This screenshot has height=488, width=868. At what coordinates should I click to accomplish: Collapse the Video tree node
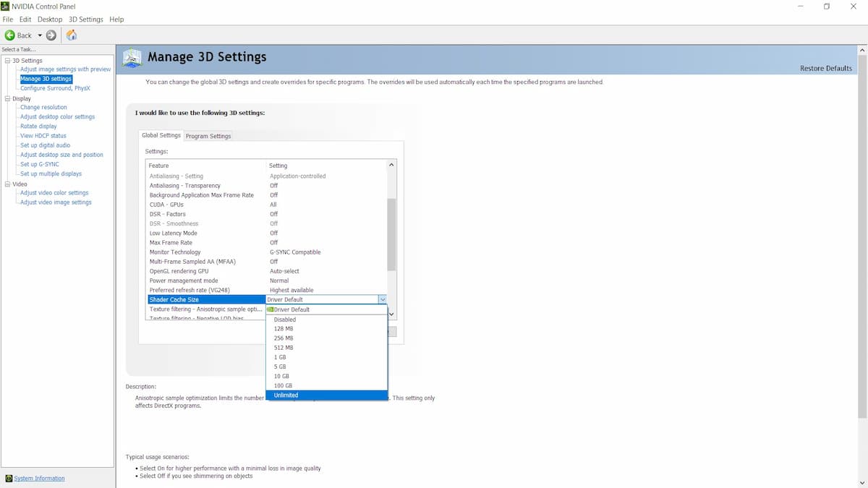tap(7, 184)
